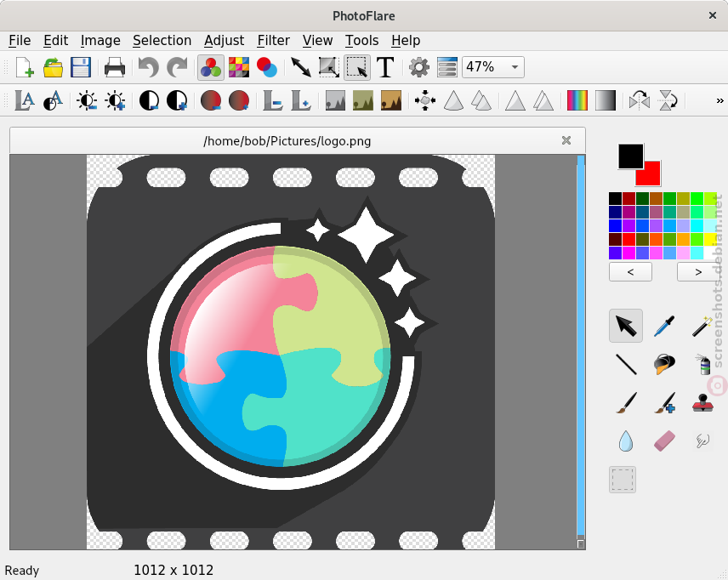728x580 pixels.
Task: Select the Paint Bucket tool
Action: [x=664, y=364]
